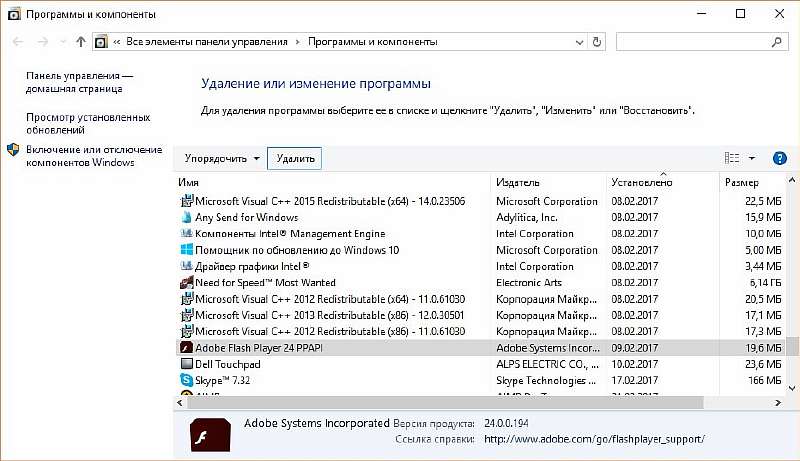
Task: Click the view mode icon in toolbar
Action: click(x=731, y=158)
